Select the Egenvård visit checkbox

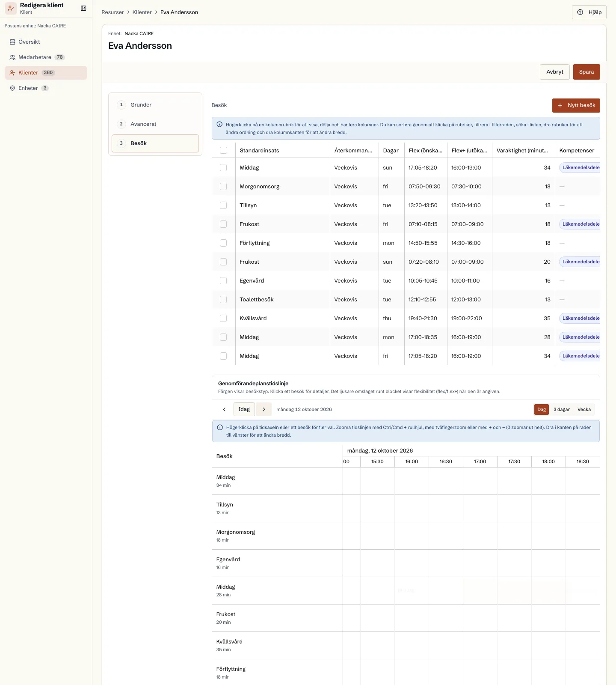[x=223, y=280]
